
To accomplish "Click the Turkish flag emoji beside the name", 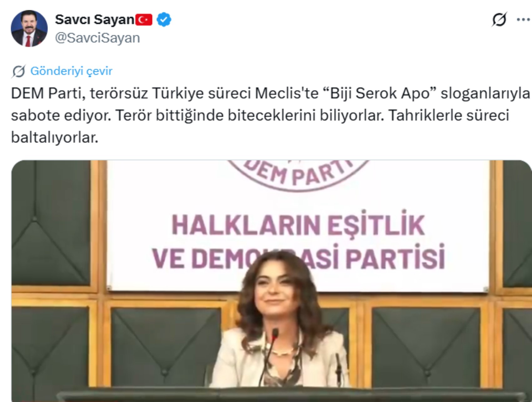I will point(144,20).
